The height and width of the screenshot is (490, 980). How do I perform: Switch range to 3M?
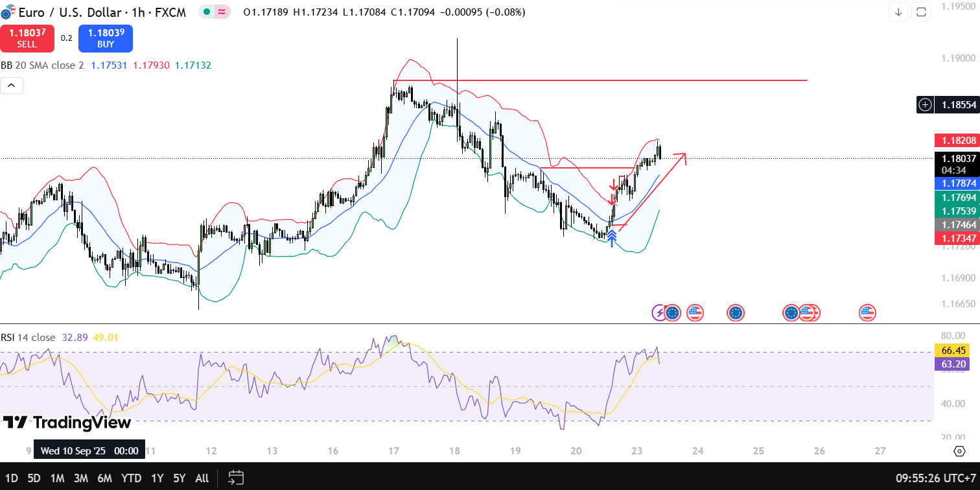[80, 478]
